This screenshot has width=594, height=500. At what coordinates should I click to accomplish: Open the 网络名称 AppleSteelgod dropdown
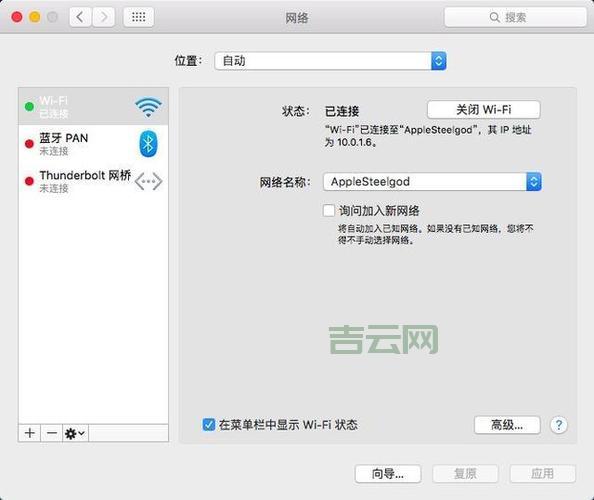coord(432,181)
